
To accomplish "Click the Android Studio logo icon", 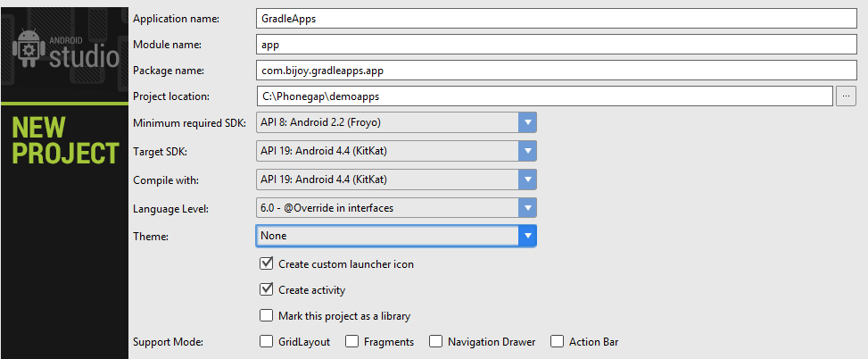I will [29, 54].
